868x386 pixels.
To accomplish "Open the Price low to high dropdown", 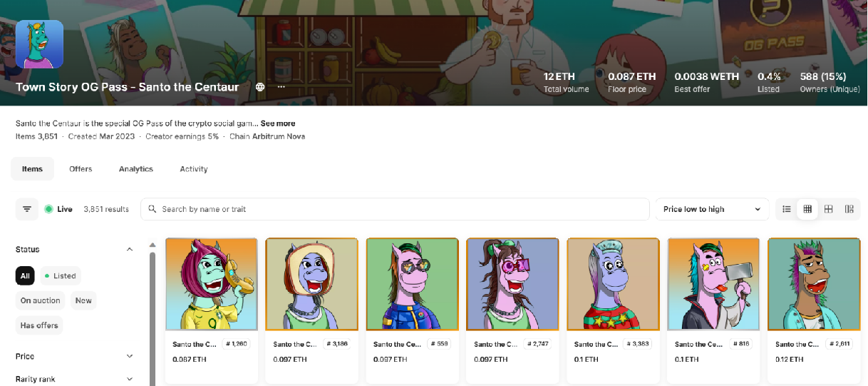I will click(712, 209).
